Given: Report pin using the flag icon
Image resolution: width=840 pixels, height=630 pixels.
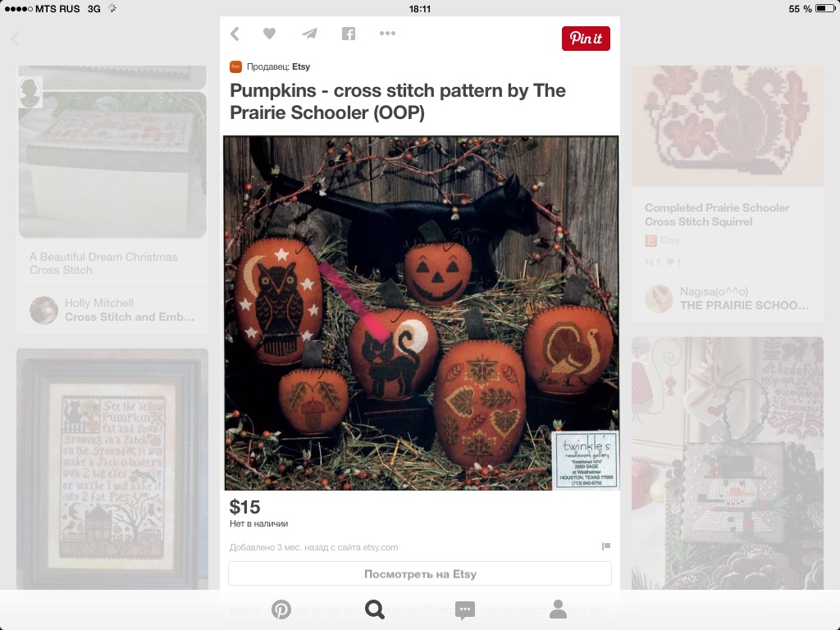Looking at the screenshot, I should pos(606,546).
